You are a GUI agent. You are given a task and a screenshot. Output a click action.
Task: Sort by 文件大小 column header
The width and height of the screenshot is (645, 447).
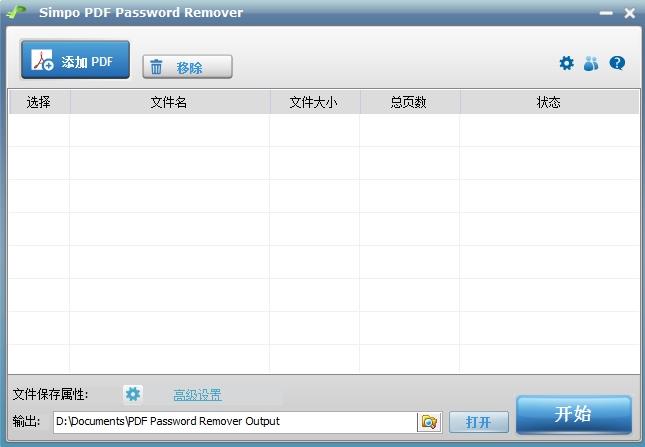pyautogui.click(x=315, y=102)
